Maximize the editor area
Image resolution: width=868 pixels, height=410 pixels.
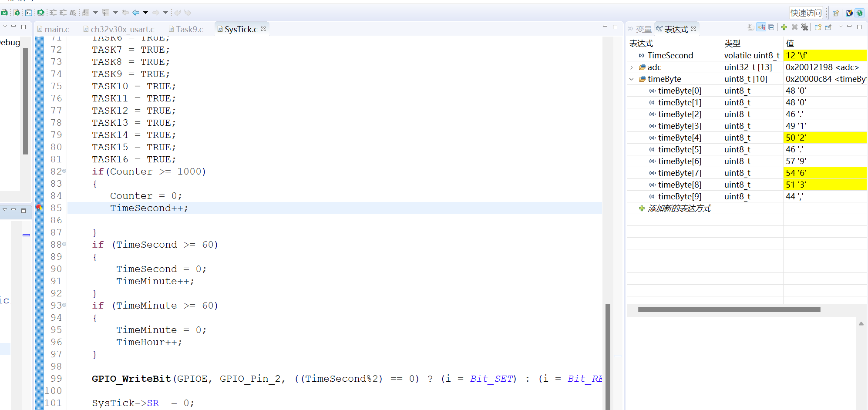point(615,27)
